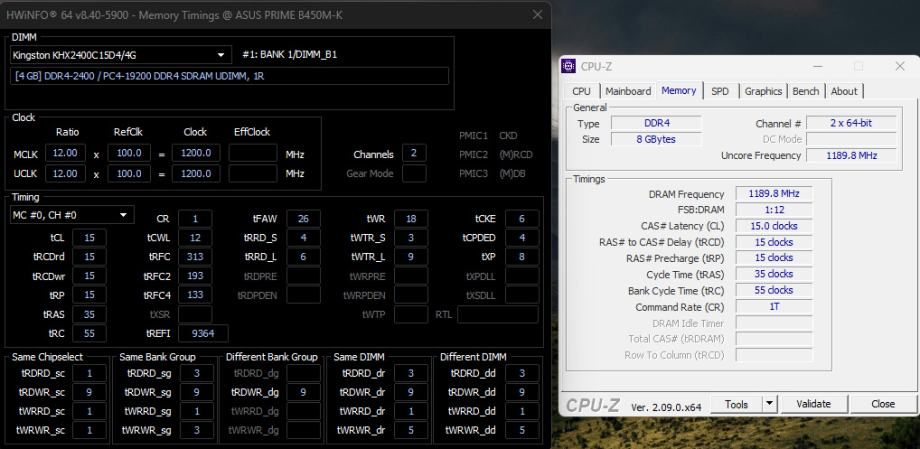
Task: Open the SPD tab in CPU-Z
Action: 720,91
